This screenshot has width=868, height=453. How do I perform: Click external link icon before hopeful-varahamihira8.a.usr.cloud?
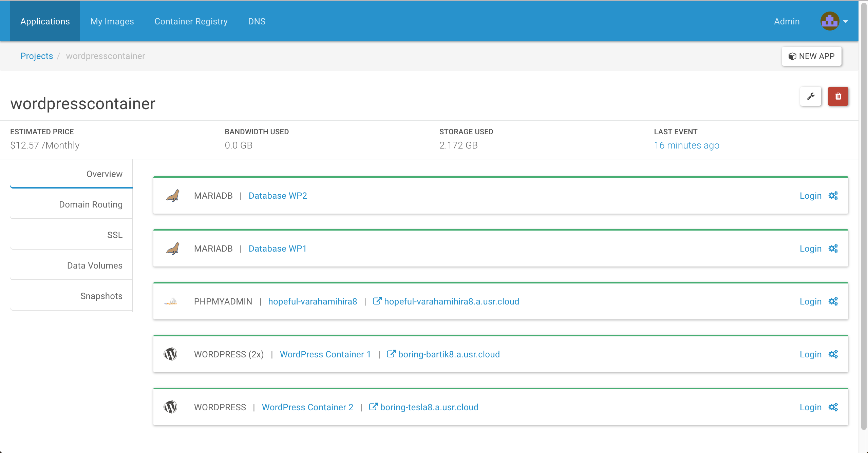coord(377,301)
